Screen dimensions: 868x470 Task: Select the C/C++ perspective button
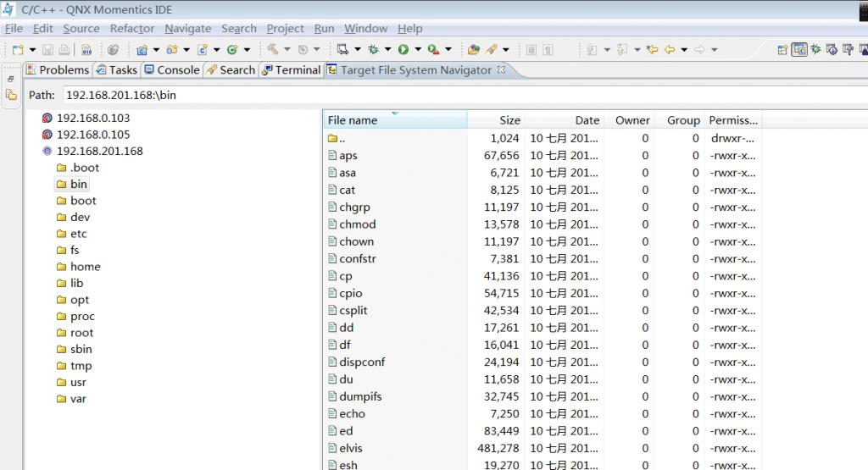click(799, 50)
